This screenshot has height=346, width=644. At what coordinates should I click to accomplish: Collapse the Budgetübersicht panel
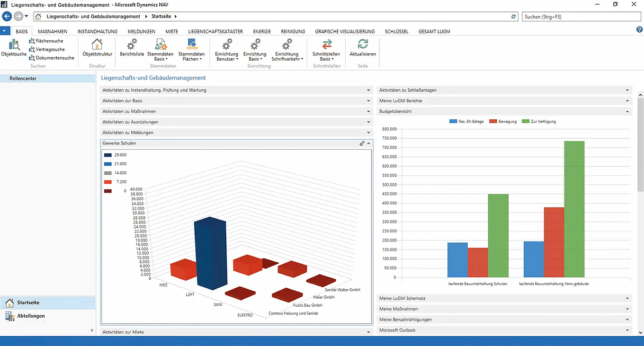[x=627, y=112]
